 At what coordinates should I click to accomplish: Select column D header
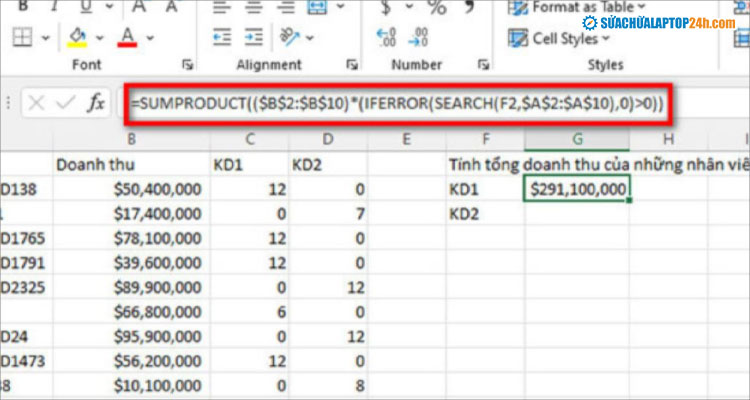pos(328,139)
